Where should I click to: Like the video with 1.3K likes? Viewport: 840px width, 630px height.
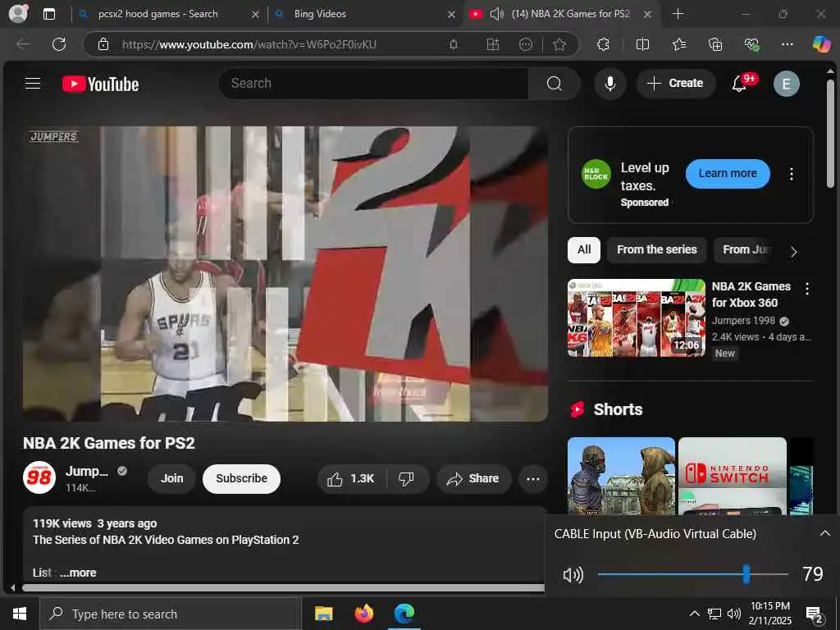(x=351, y=478)
